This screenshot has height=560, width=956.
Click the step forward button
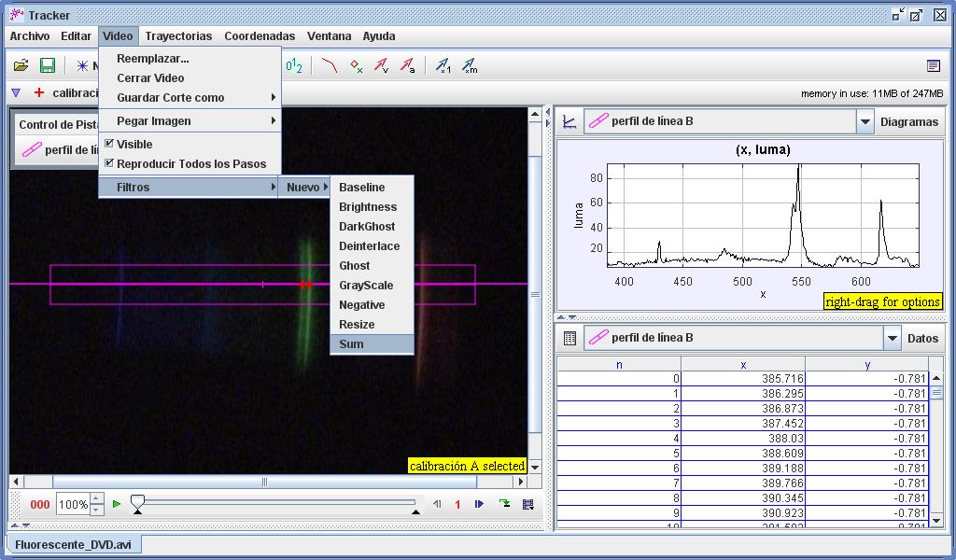pos(479,505)
